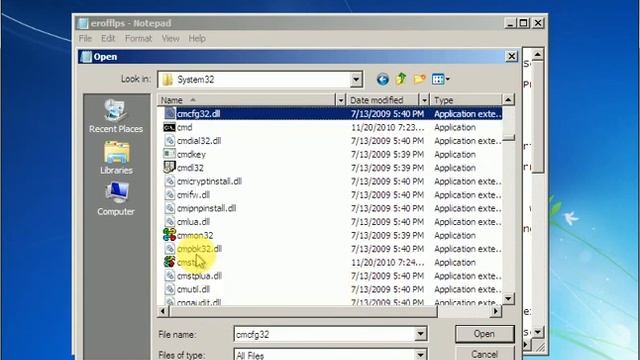
Task: Select the cmstplua.dll file icon
Action: 170,276
